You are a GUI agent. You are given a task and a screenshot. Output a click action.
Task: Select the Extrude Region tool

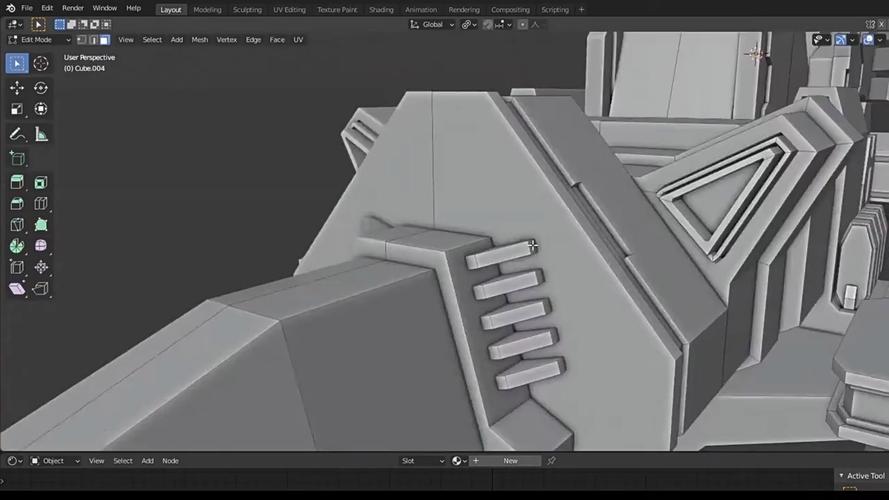pyautogui.click(x=17, y=183)
